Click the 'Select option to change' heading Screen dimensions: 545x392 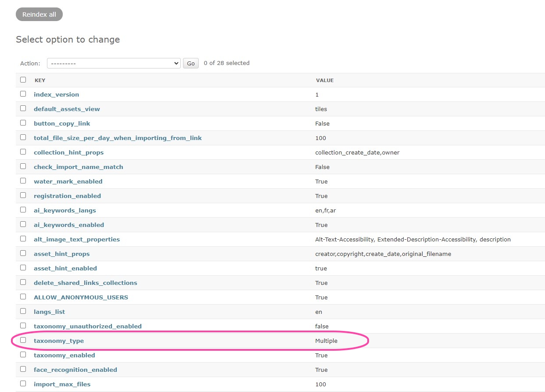(68, 40)
